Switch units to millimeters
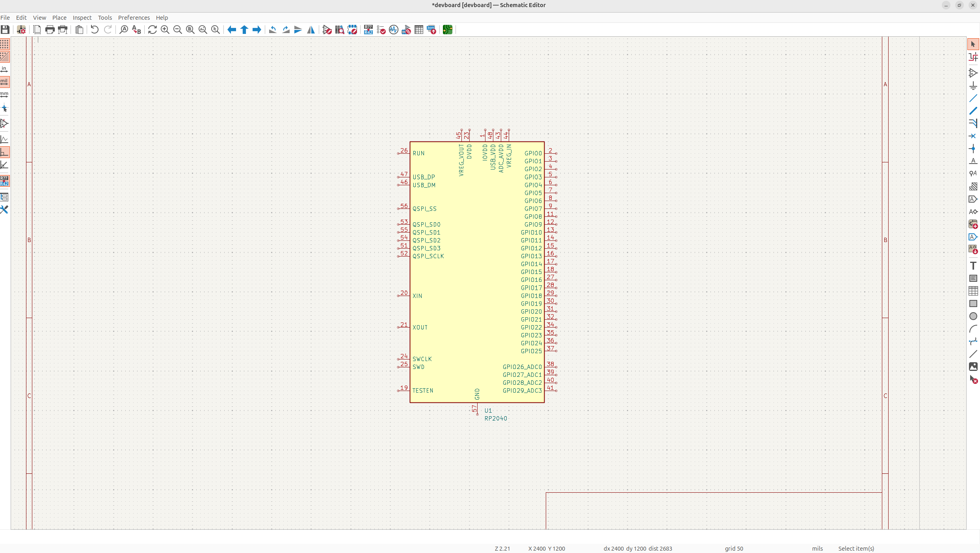The image size is (980, 553). (5, 95)
